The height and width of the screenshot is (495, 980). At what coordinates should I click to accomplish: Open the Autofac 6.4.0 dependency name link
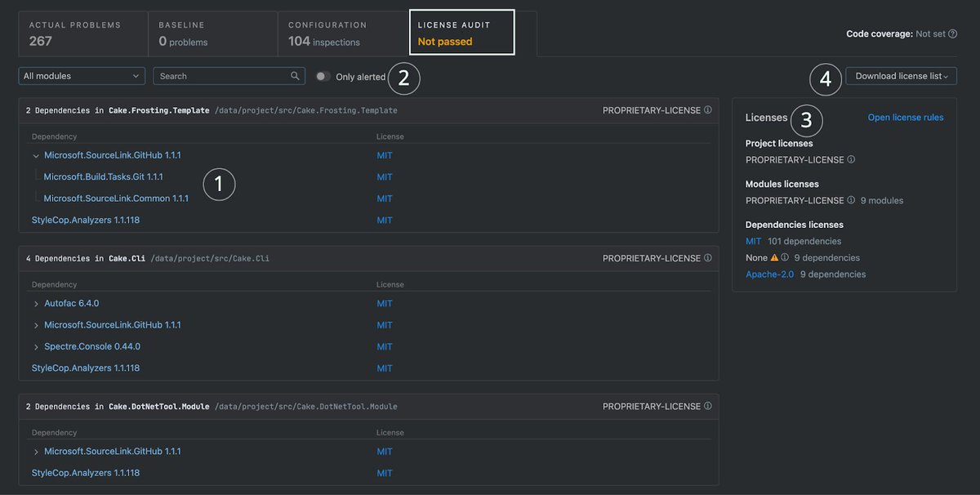pos(72,303)
